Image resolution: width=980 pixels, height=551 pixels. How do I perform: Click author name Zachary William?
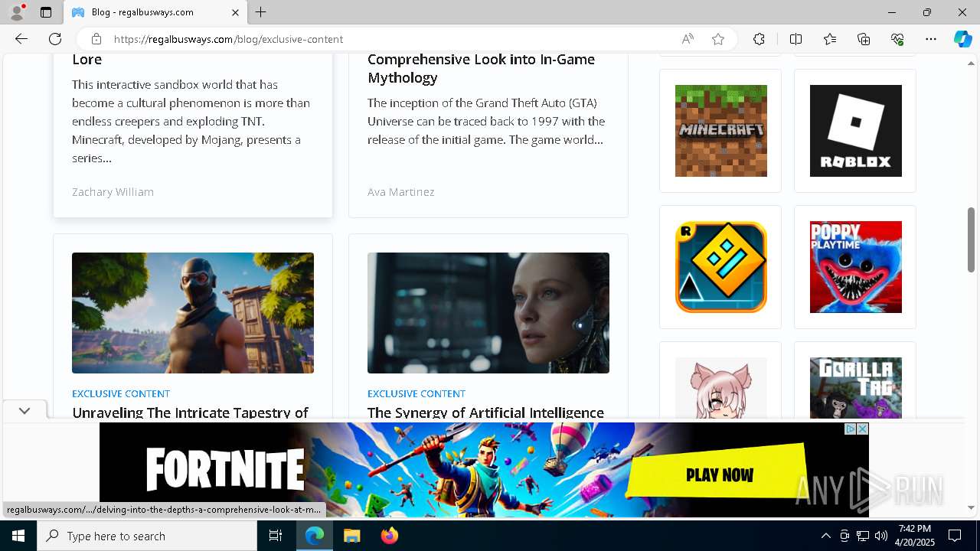click(x=113, y=192)
